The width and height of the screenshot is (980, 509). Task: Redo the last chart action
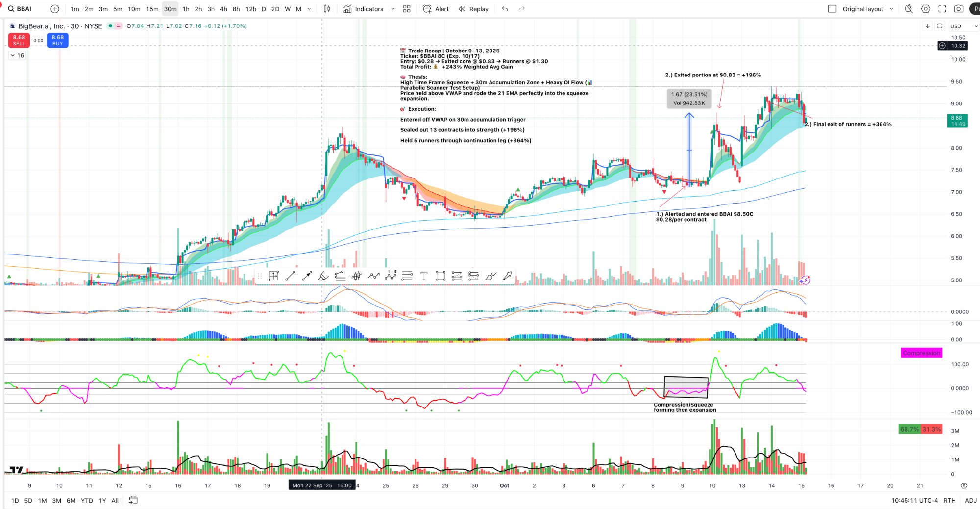522,9
